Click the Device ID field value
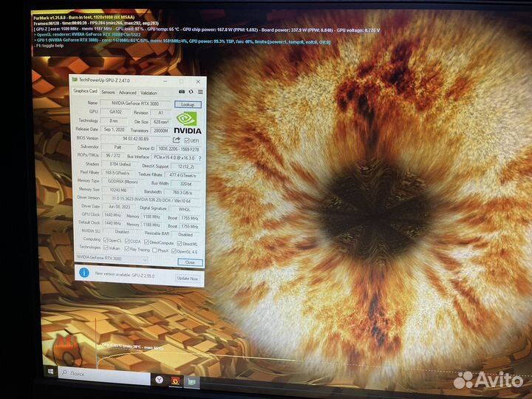The width and height of the screenshot is (532, 399). tap(179, 149)
